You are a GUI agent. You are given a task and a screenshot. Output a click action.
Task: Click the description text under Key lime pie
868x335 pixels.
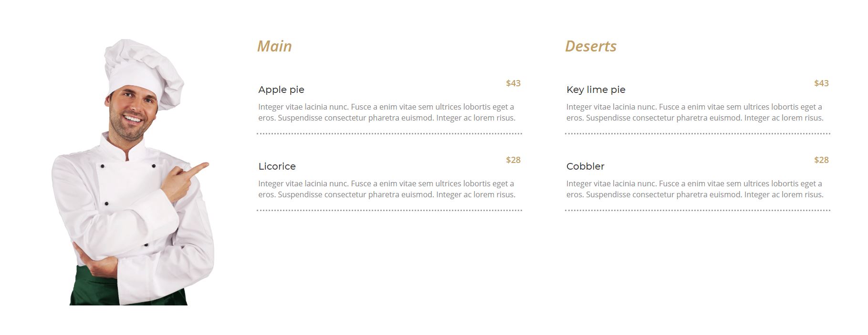coord(695,112)
